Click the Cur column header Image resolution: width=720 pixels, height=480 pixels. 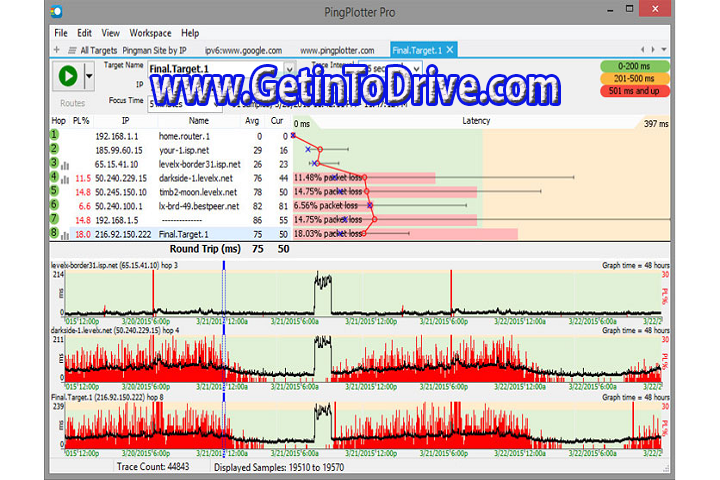pos(277,121)
